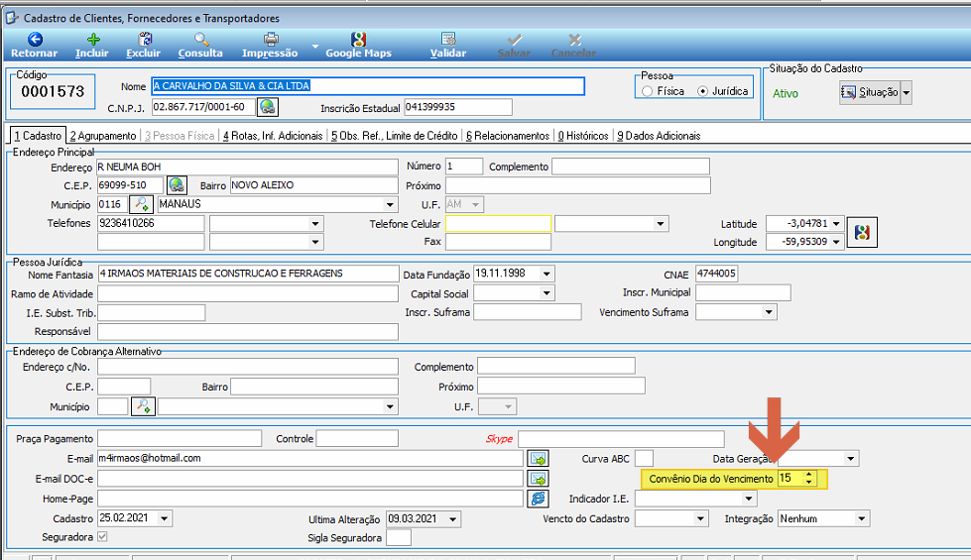Click send mail icon next to E-mail DOC-e
The width and height of the screenshot is (971, 560).
click(539, 479)
